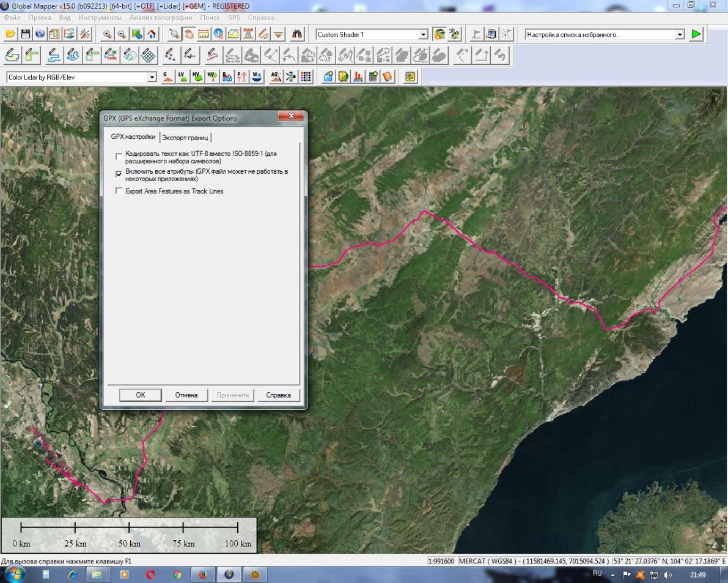This screenshot has width=728, height=583.
Task: Enable UTF-8 text encoding checkbox
Action: tap(119, 157)
